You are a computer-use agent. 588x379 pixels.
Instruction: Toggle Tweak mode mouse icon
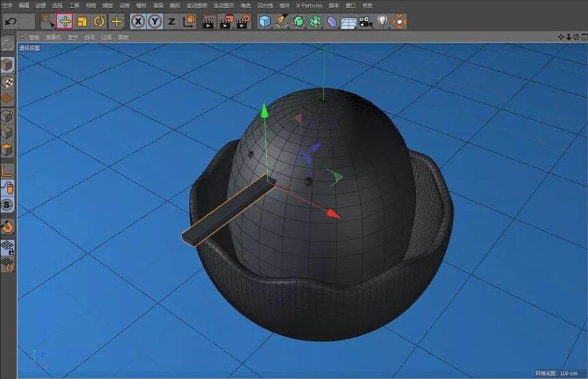tap(7, 188)
